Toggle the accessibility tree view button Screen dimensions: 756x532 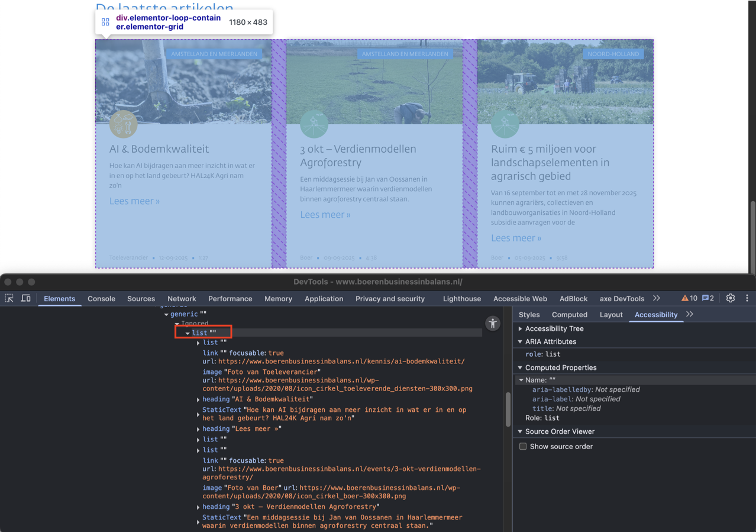tap(492, 323)
